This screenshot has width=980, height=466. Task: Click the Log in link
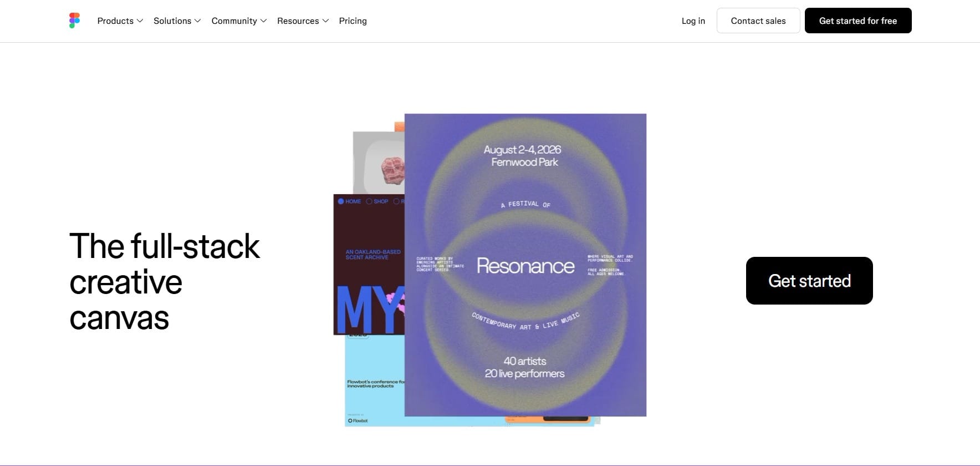tap(693, 21)
